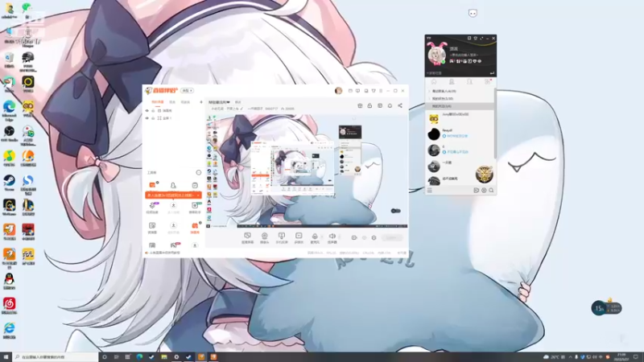Click the webcam source icon in streaming toolbar
This screenshot has height=362, width=644.
pos(265,236)
